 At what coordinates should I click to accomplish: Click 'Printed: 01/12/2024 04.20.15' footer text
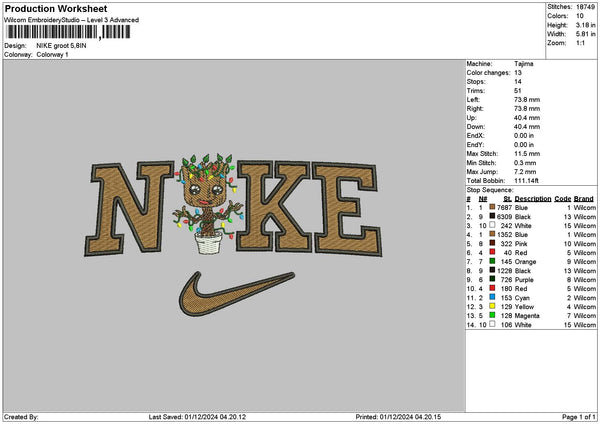click(398, 417)
